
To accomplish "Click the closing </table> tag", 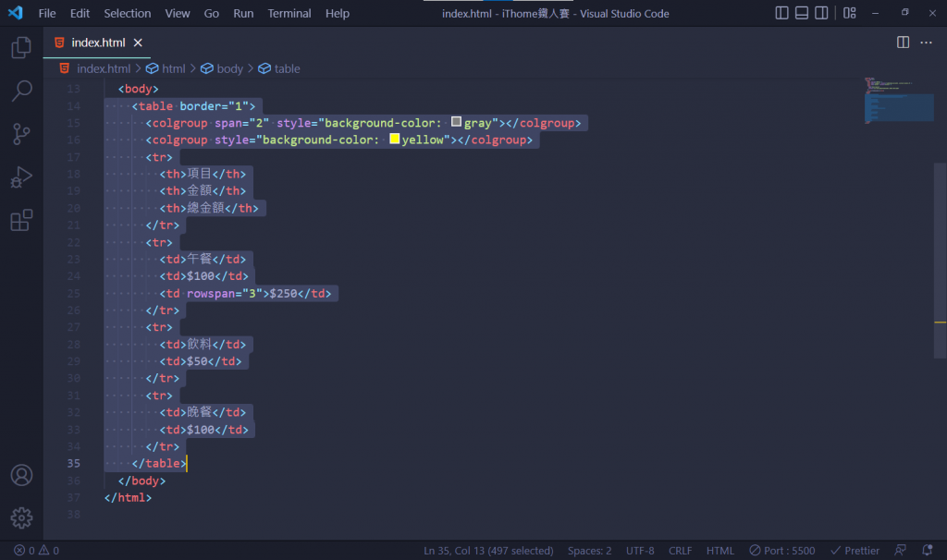I will 159,464.
